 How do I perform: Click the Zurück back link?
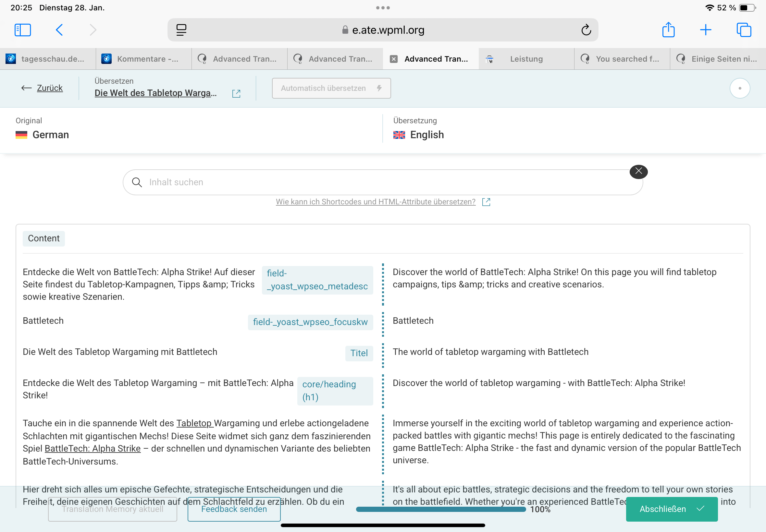(x=49, y=88)
